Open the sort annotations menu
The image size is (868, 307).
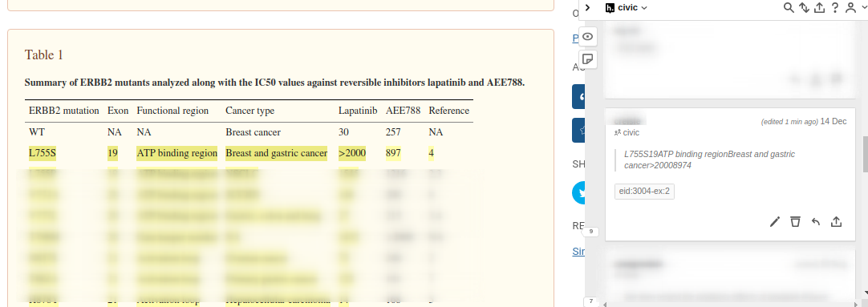(805, 8)
